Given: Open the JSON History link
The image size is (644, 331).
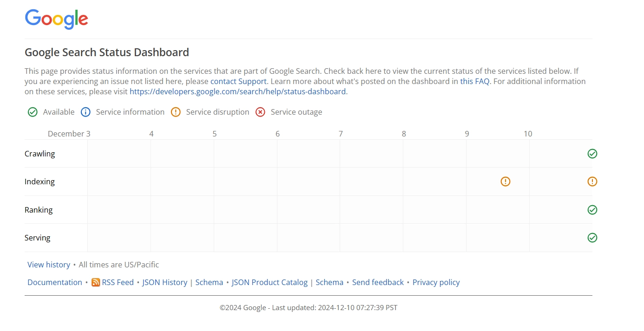Looking at the screenshot, I should tap(164, 282).
